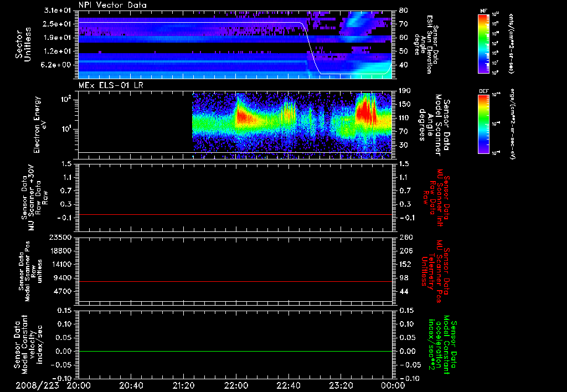Click the NF flux color bar

tap(484, 44)
